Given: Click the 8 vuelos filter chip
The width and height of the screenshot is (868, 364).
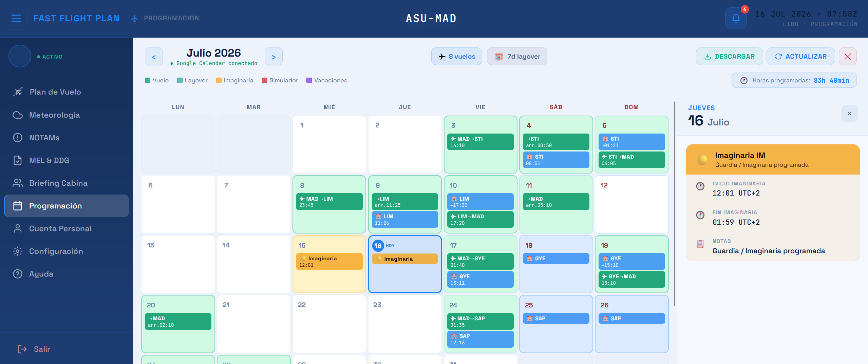Looking at the screenshot, I should [x=457, y=56].
